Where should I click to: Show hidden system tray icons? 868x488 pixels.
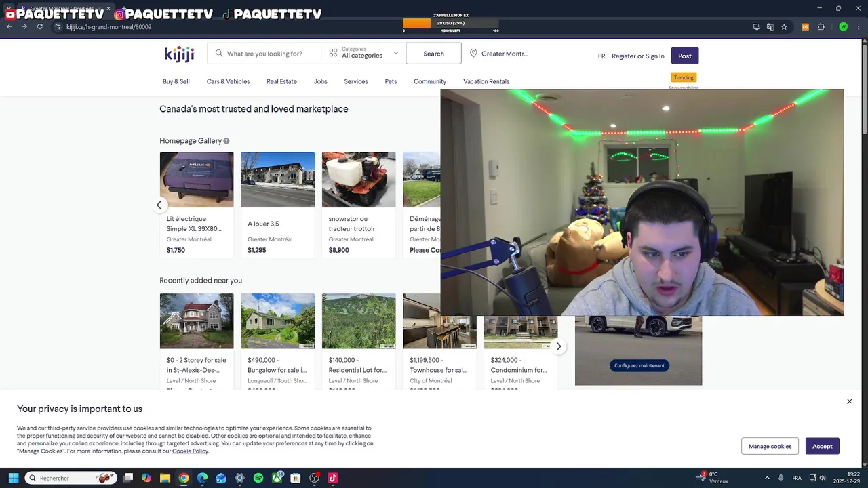(x=767, y=478)
